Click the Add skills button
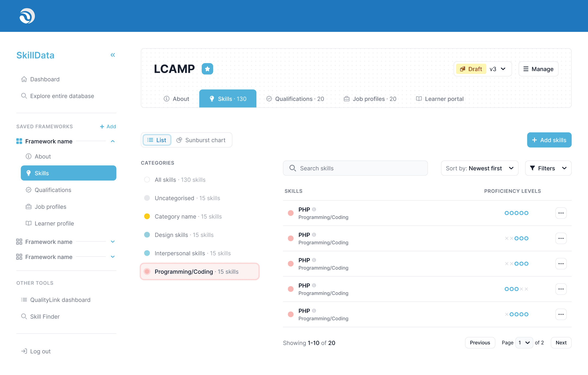Image resolution: width=588 pixels, height=375 pixels. pyautogui.click(x=549, y=140)
